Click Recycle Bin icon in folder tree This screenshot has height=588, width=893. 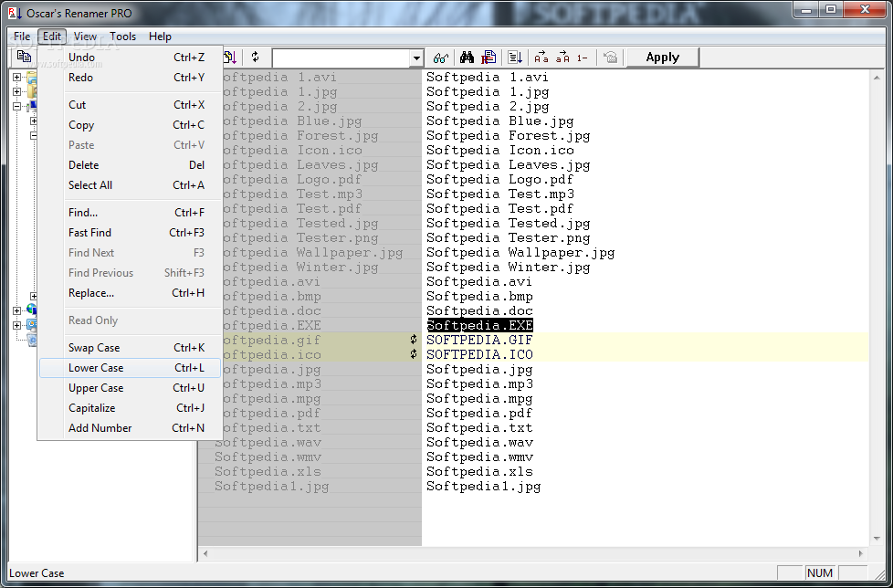coord(33,340)
